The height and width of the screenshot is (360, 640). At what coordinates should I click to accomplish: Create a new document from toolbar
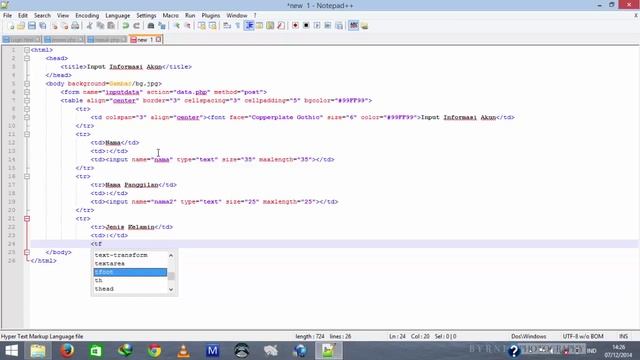(11, 26)
